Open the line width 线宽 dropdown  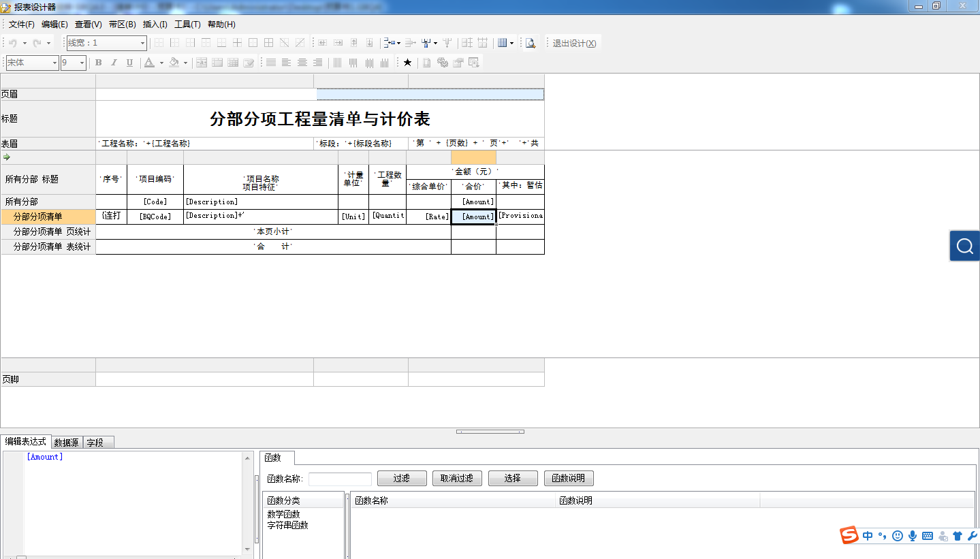point(142,43)
